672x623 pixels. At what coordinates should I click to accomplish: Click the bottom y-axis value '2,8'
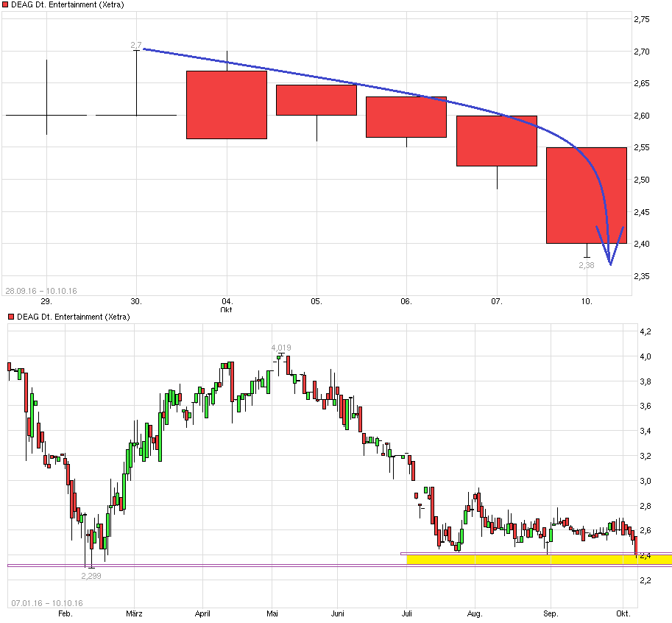click(646, 507)
